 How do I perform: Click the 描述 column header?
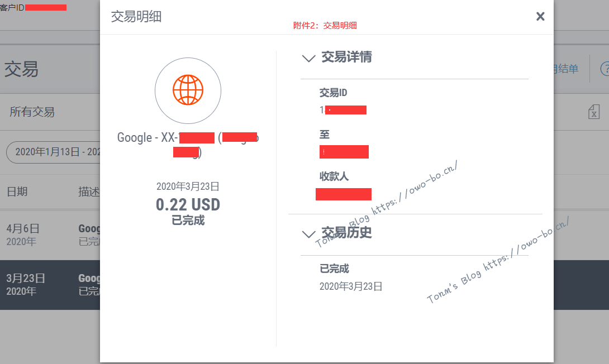click(88, 191)
